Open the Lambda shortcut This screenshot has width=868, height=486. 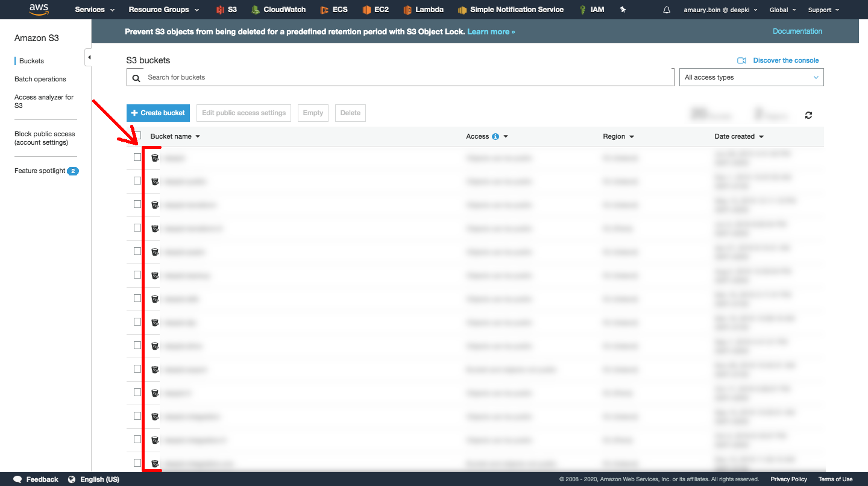coord(423,10)
